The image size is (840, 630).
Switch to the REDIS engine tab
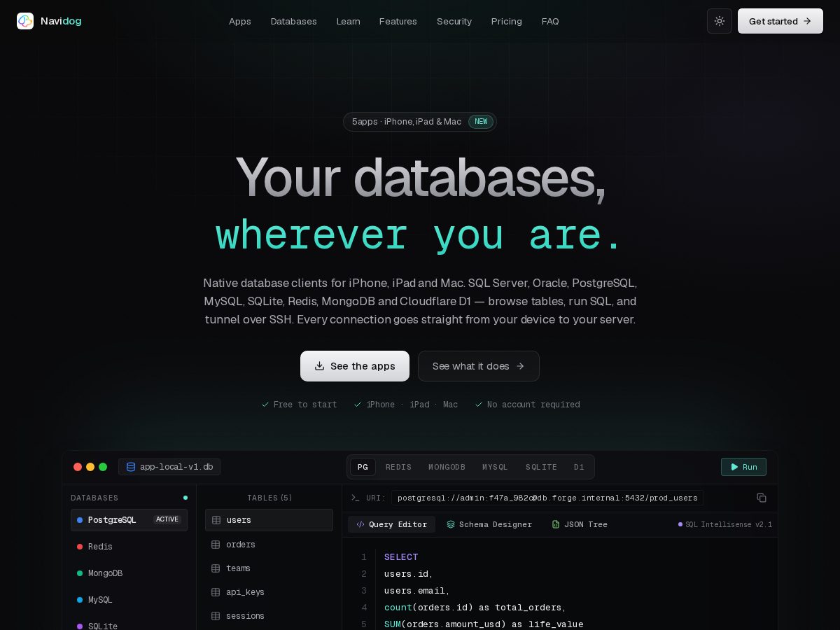[x=398, y=467]
